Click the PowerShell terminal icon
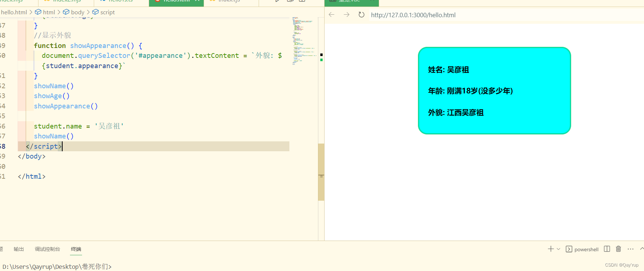The width and height of the screenshot is (644, 271). [569, 249]
